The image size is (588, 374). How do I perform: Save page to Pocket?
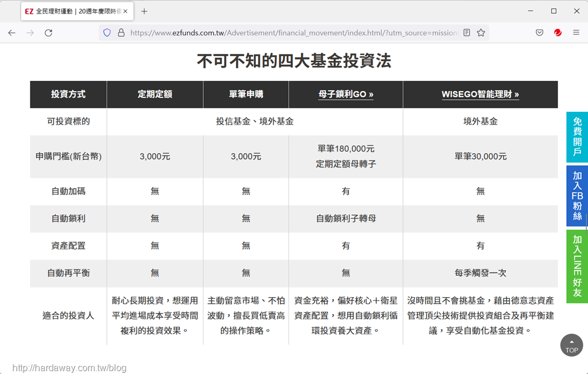click(539, 33)
